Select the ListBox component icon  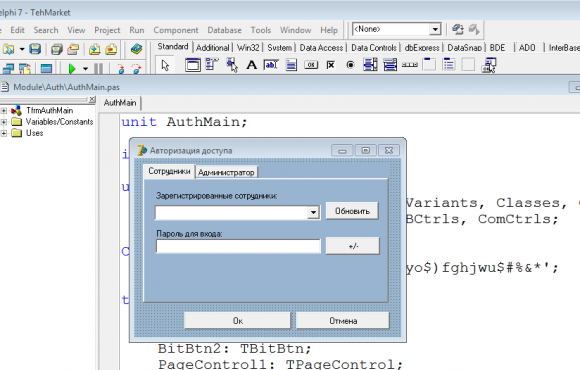point(370,65)
